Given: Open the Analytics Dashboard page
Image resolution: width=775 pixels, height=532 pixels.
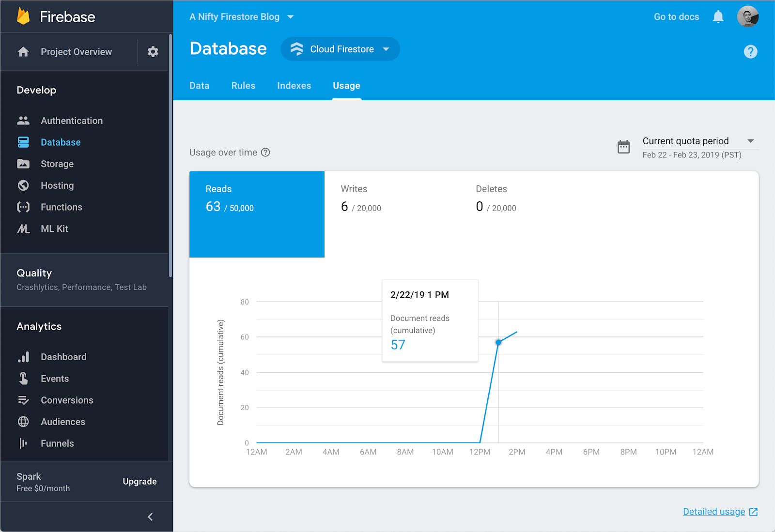Looking at the screenshot, I should pos(63,357).
